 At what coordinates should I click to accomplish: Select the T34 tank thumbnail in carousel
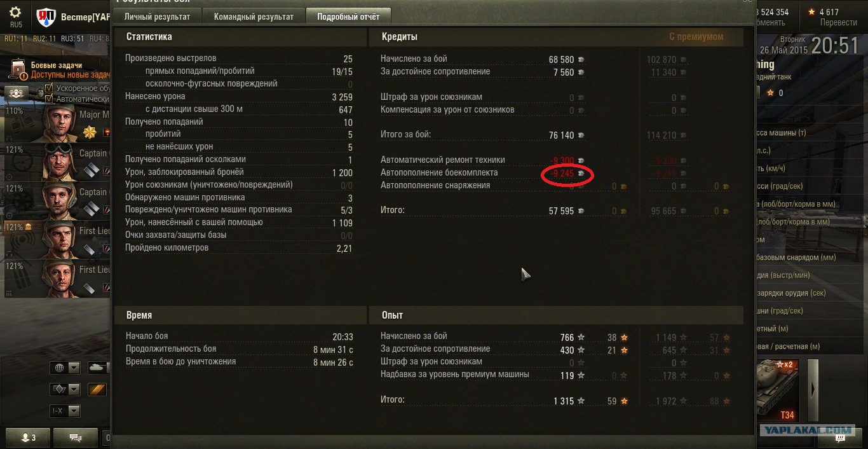[778, 390]
